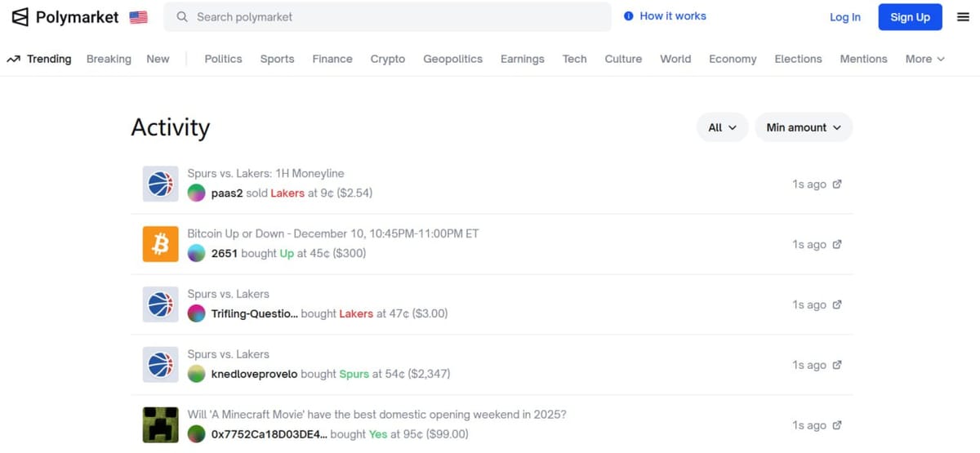Switch to the Trending tab

39,59
